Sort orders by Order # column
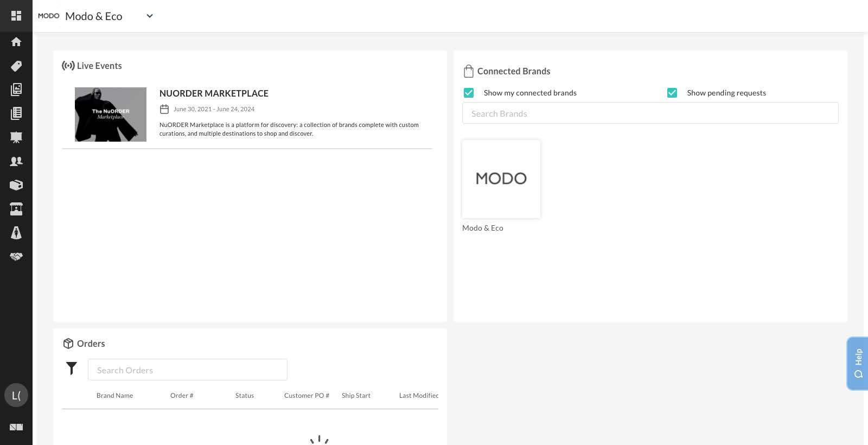This screenshot has height=445, width=868. [x=182, y=396]
